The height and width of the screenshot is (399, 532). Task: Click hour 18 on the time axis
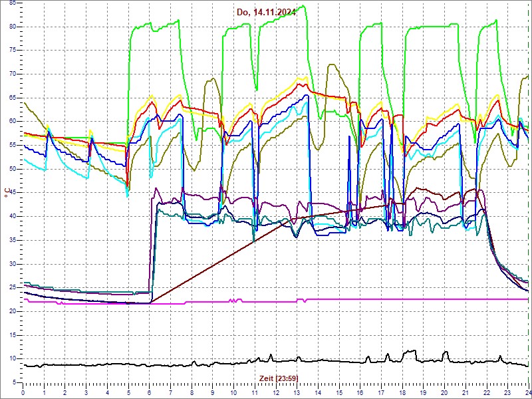[x=402, y=392]
